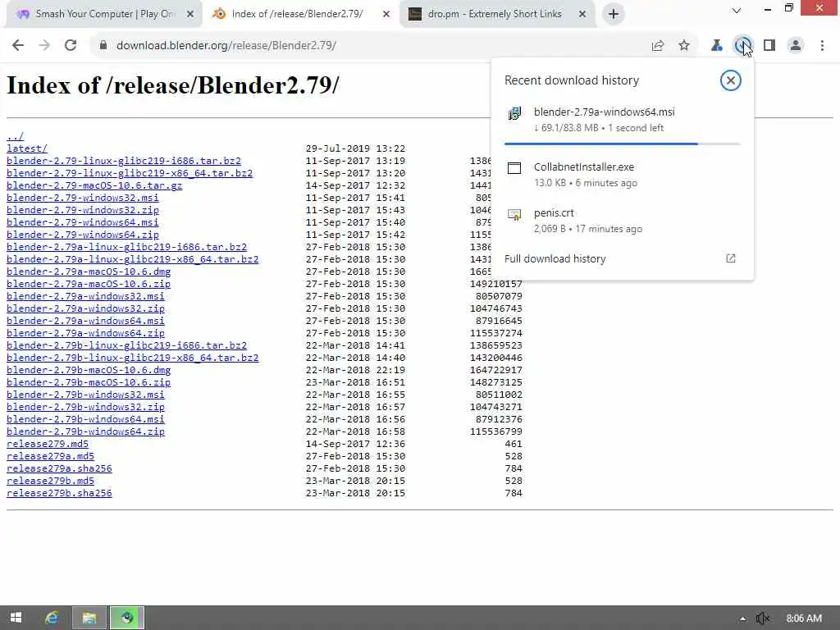This screenshot has height=630, width=840.
Task: Click the Chrome taskbar button
Action: point(127,618)
